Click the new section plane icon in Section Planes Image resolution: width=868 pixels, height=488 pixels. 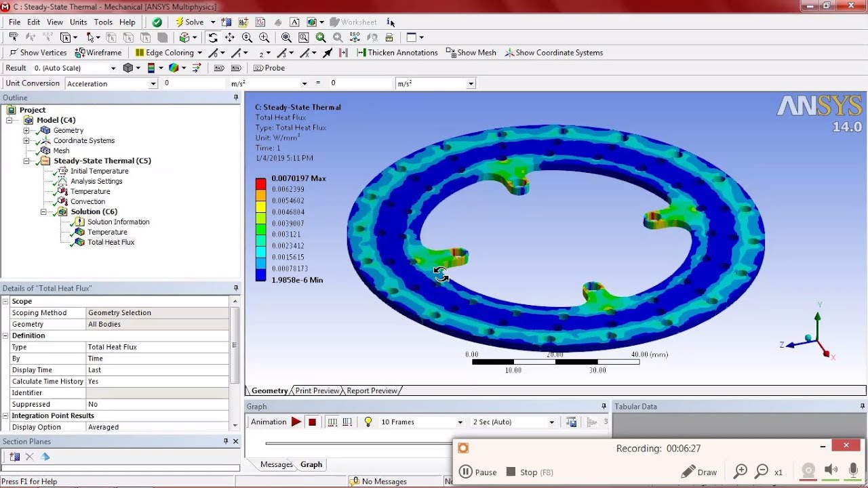pos(14,457)
